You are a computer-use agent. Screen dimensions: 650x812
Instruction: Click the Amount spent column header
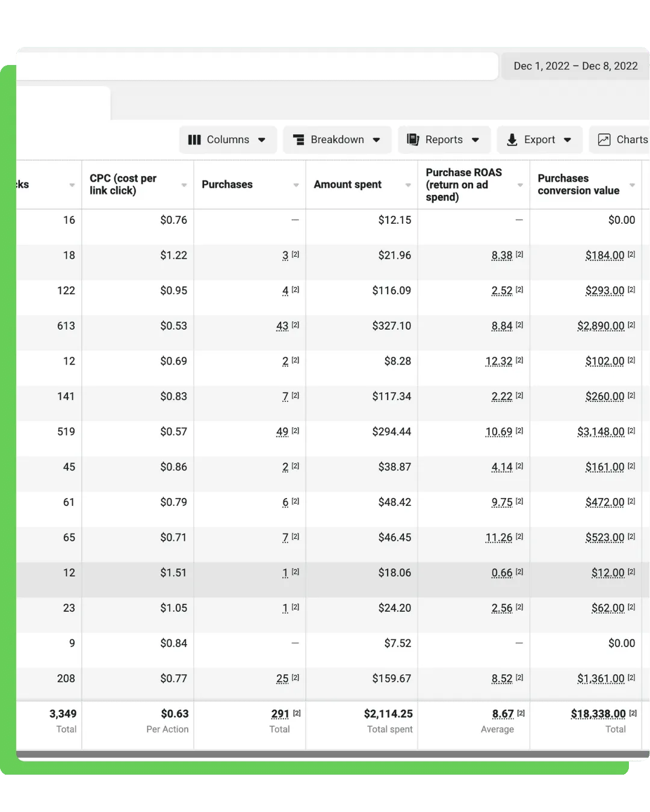(x=347, y=185)
